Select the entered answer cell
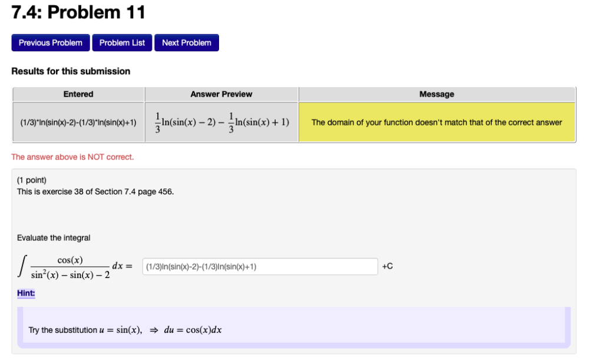The width and height of the screenshot is (603, 364). tap(78, 122)
